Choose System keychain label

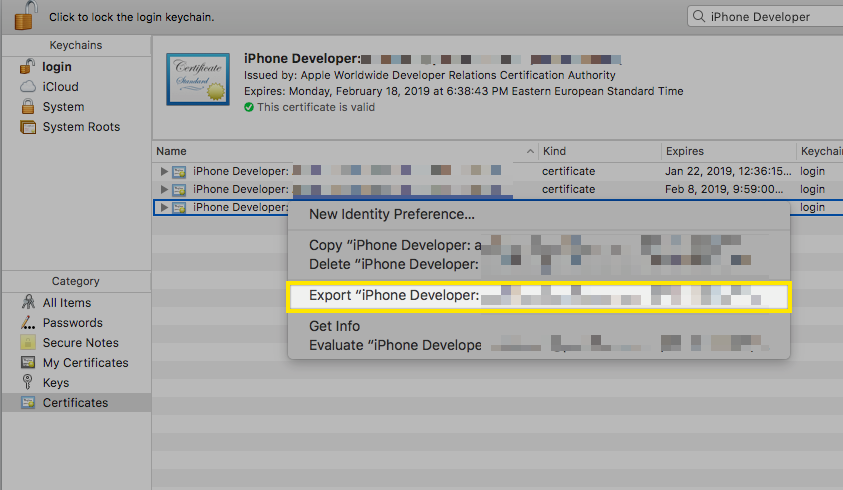(63, 106)
